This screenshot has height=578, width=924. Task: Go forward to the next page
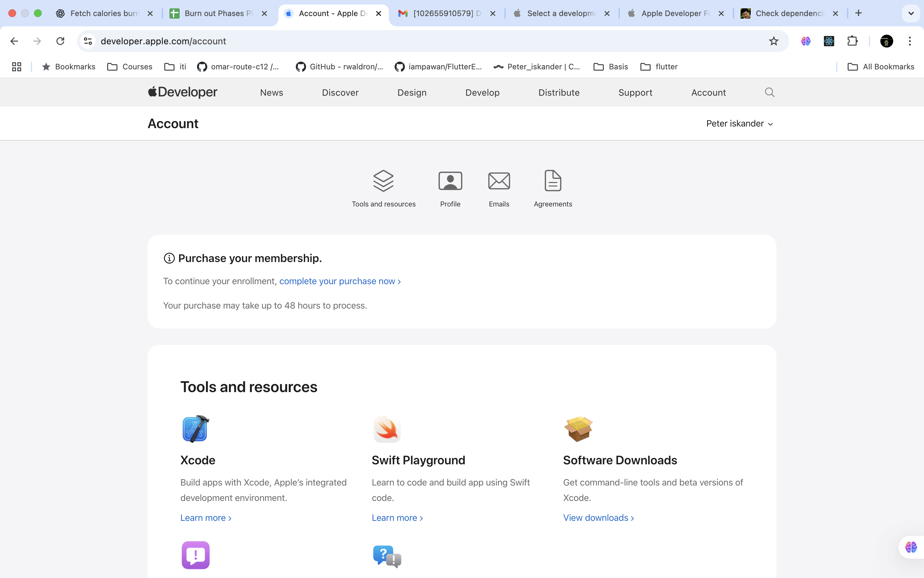[37, 41]
